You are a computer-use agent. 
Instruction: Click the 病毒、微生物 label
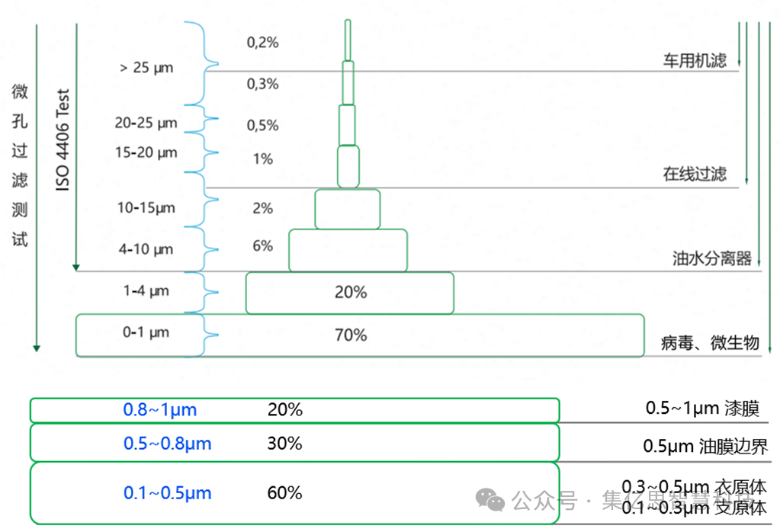[x=710, y=343]
